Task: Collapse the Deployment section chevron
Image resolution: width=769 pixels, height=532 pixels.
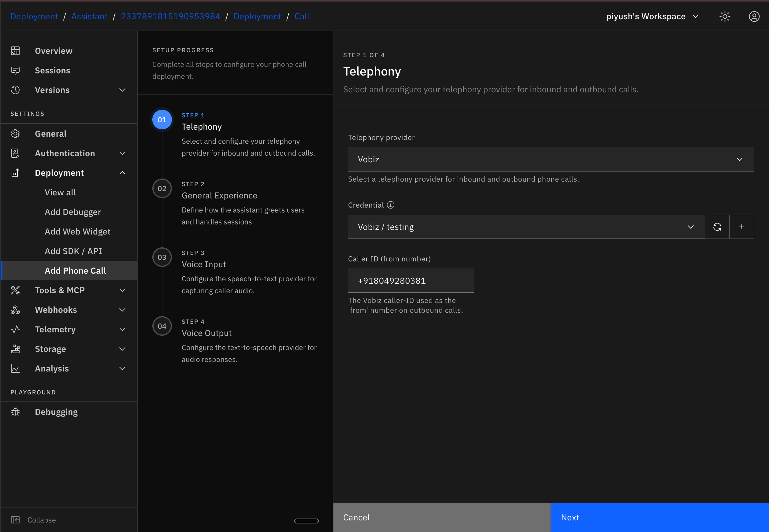Action: click(122, 173)
